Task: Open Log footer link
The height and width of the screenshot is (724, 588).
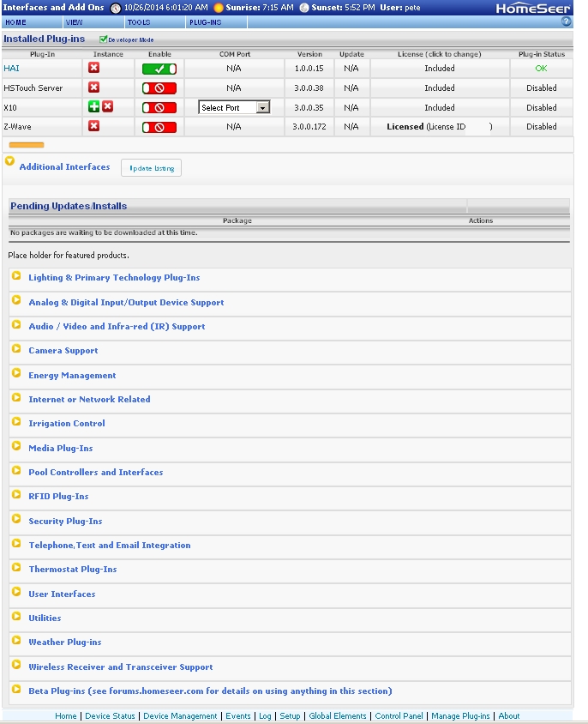Action: click(265, 716)
